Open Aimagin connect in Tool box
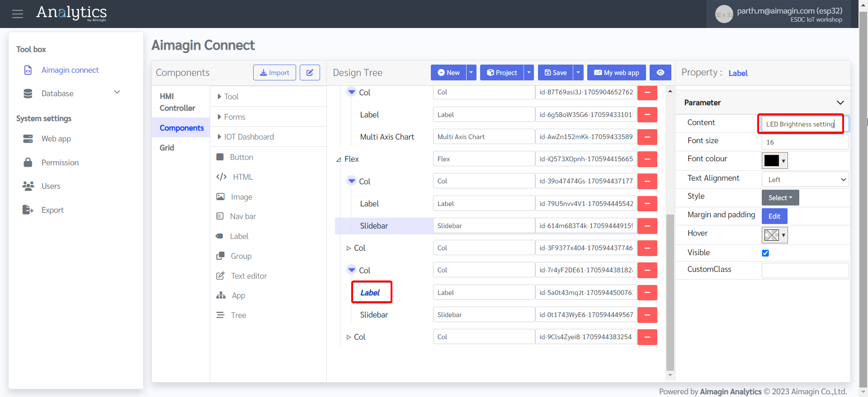The image size is (868, 397). pyautogui.click(x=70, y=70)
